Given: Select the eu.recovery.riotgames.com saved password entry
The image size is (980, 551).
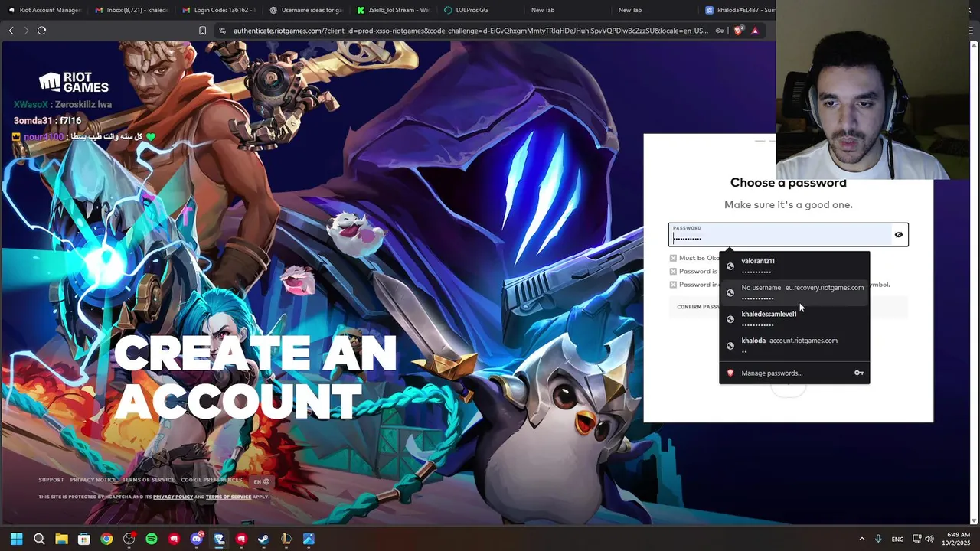Looking at the screenshot, I should click(x=794, y=292).
